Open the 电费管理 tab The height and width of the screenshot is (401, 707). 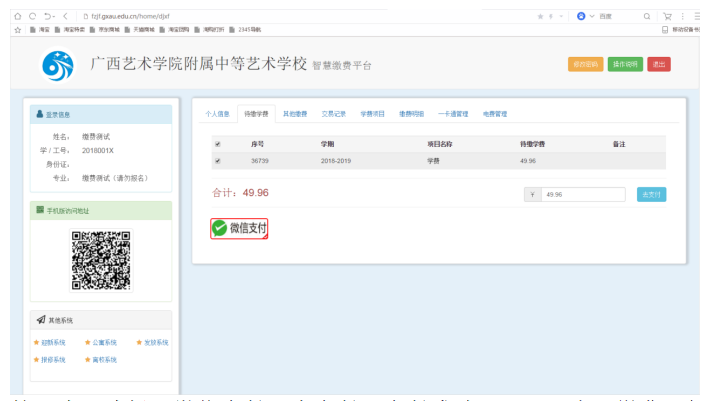coord(495,114)
